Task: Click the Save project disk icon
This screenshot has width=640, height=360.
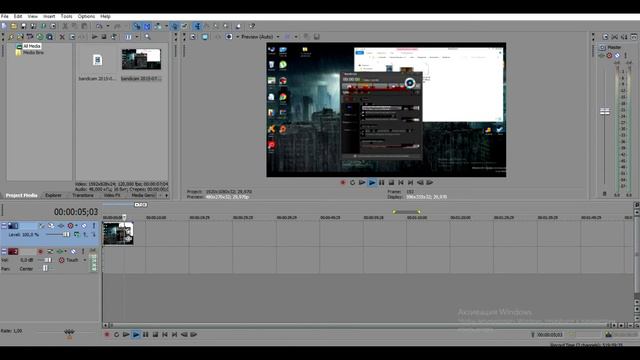Action: tap(24, 26)
